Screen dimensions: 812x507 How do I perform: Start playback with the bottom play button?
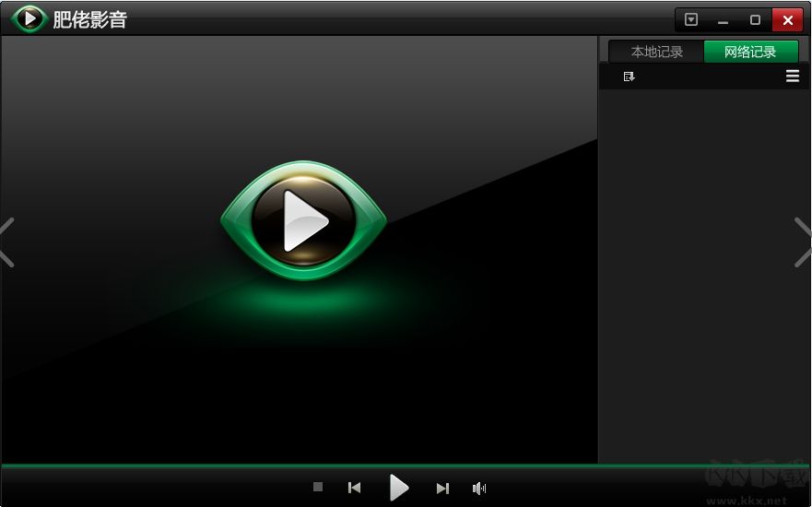click(x=399, y=488)
